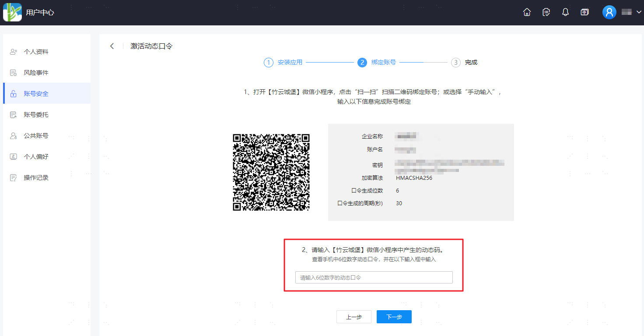Click the 账号安全 lock icon
This screenshot has width=644, height=336.
(x=14, y=94)
